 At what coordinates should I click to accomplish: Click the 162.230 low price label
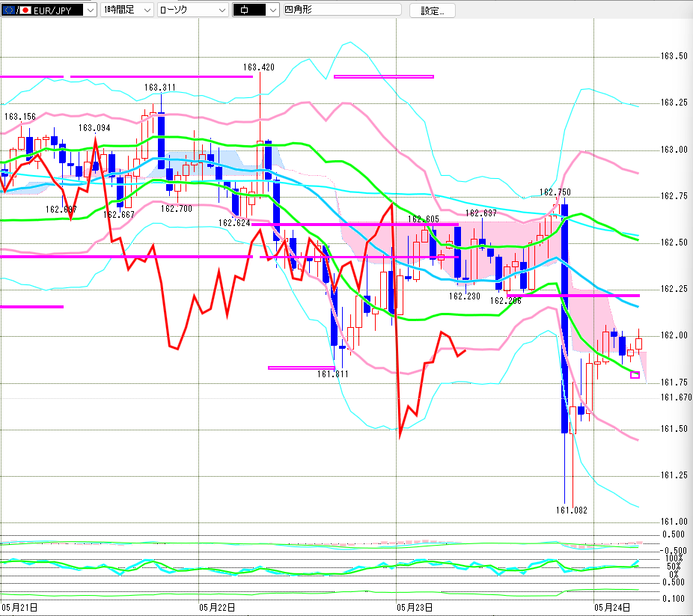click(465, 296)
